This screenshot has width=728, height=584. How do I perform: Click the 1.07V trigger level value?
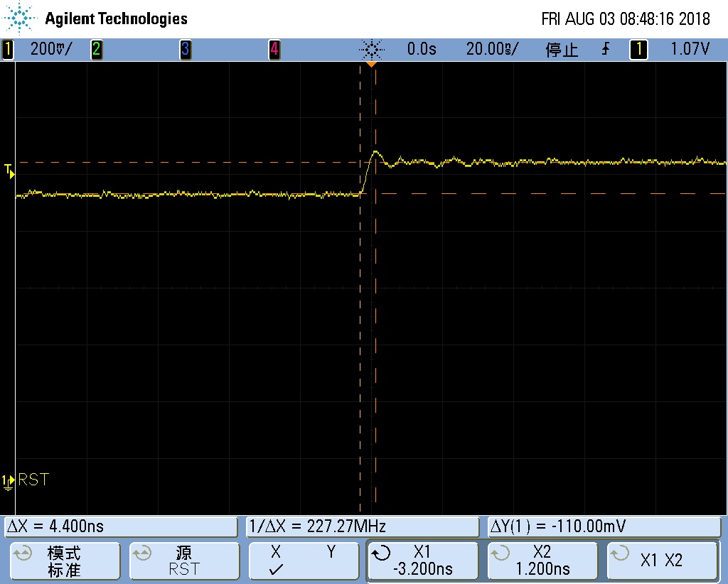[x=690, y=49]
